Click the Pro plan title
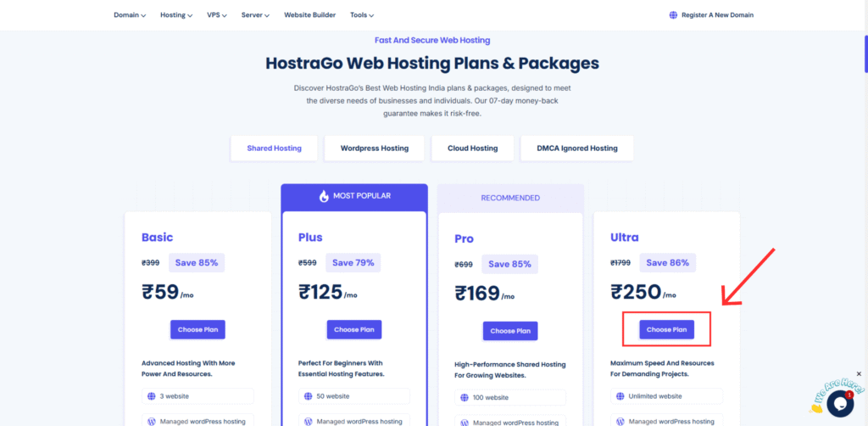The width and height of the screenshot is (868, 426). click(464, 239)
